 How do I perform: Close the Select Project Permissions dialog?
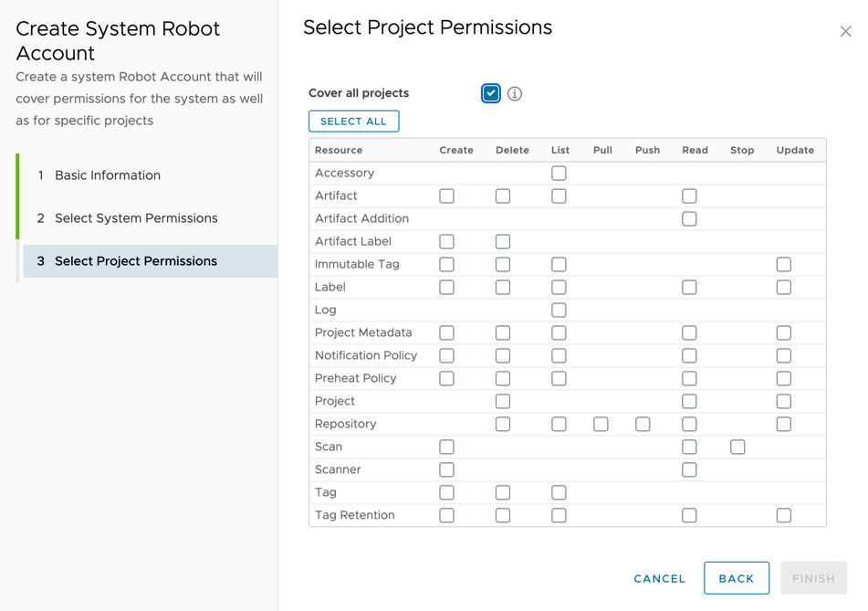(845, 30)
